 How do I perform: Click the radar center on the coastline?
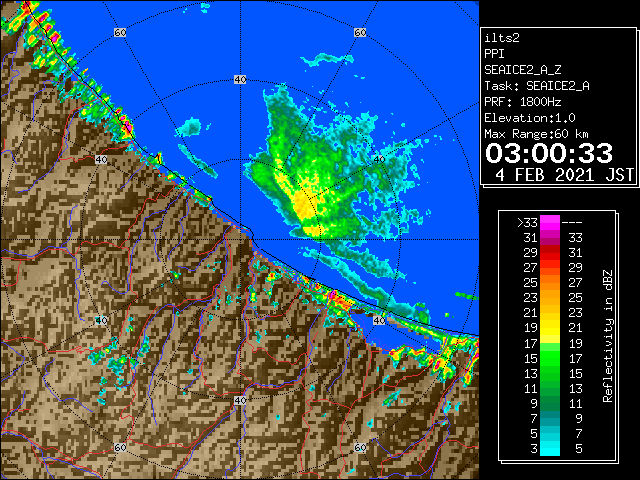tap(240, 240)
